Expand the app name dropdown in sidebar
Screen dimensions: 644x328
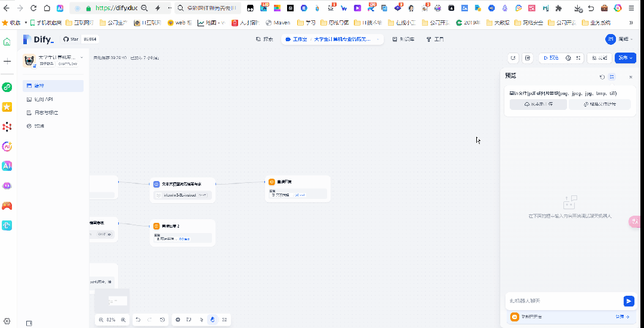pyautogui.click(x=82, y=58)
